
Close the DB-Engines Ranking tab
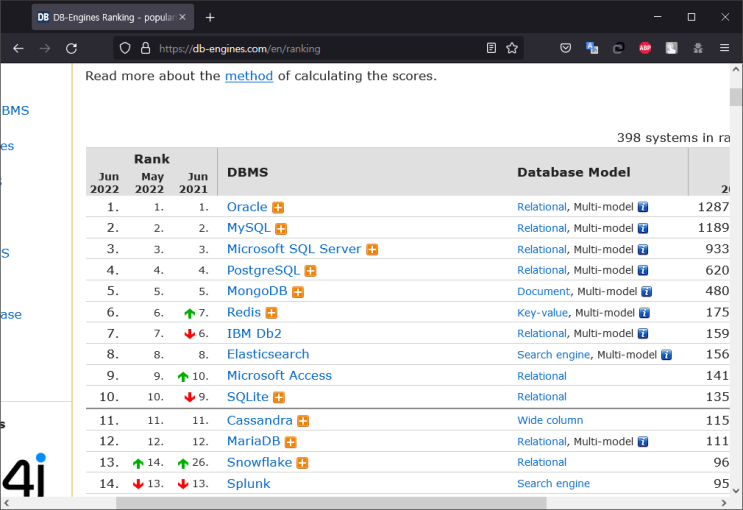point(183,17)
